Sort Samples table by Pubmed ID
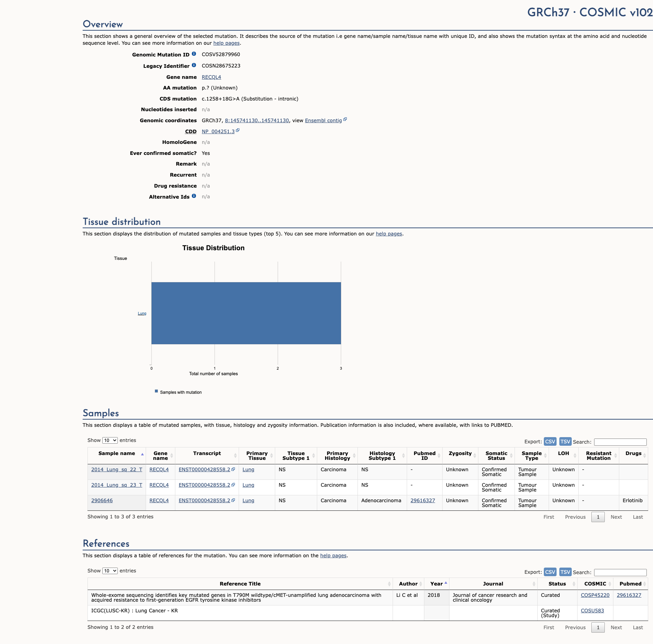653x644 pixels. 425,456
